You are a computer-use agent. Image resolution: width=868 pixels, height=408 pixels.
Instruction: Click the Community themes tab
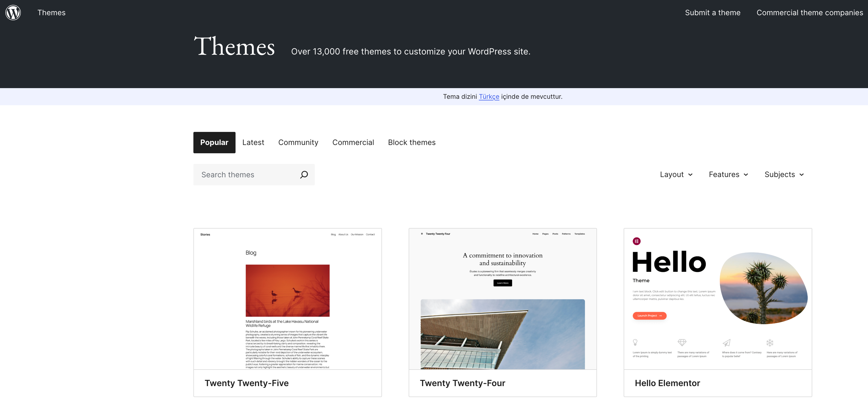[x=299, y=142]
